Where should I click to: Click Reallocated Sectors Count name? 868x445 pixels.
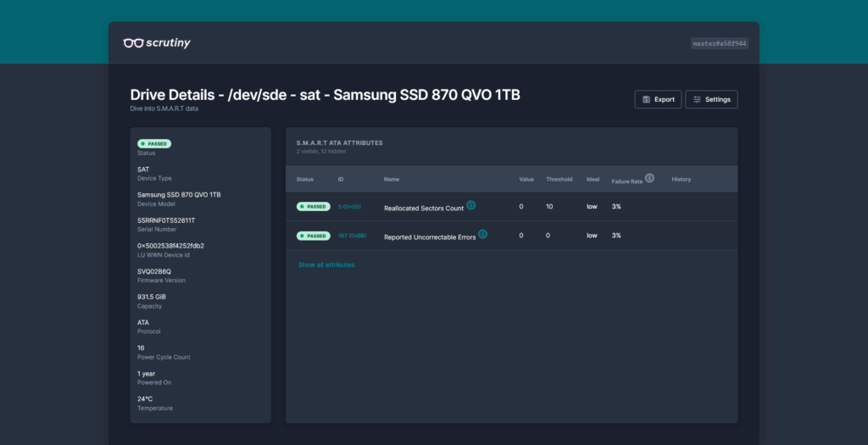pyautogui.click(x=424, y=209)
